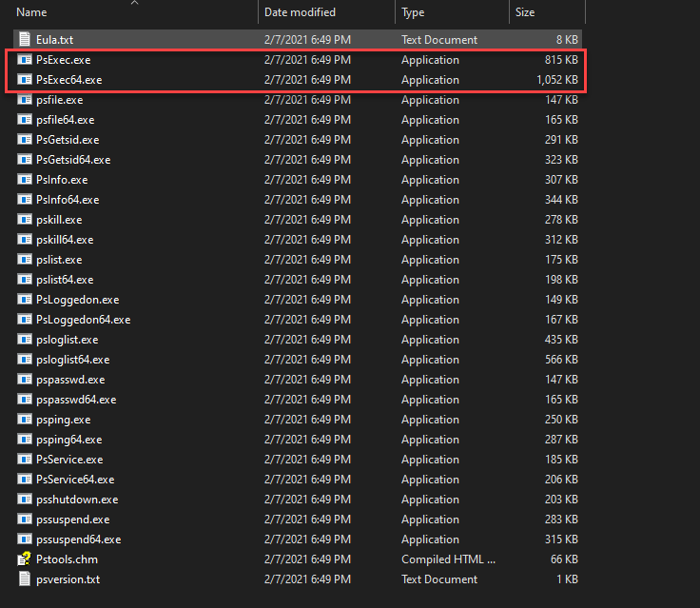Click the 8 KB size of Eula.txt
Image resolution: width=700 pixels, height=608 pixels.
(x=567, y=40)
